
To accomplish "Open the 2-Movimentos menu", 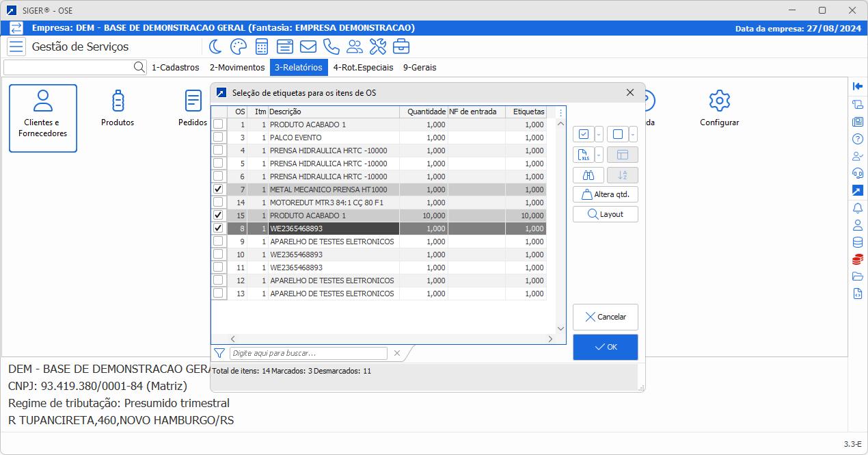I will 236,68.
